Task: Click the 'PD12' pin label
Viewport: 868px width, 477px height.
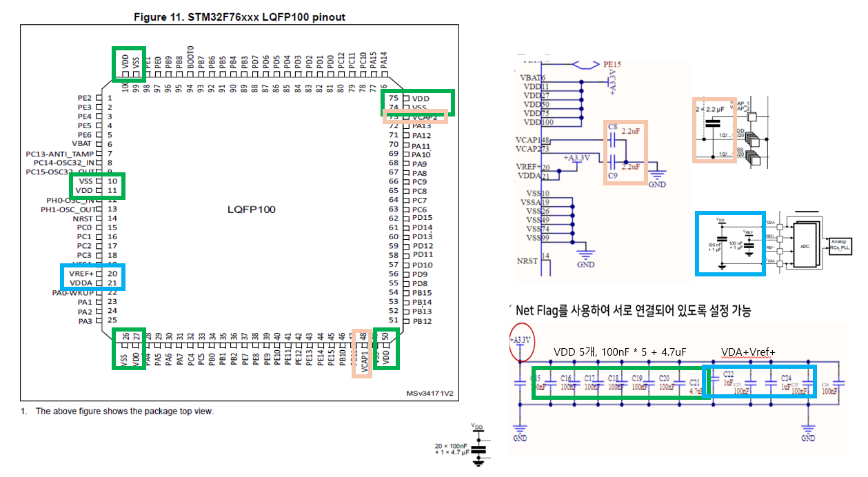Action: tap(422, 246)
